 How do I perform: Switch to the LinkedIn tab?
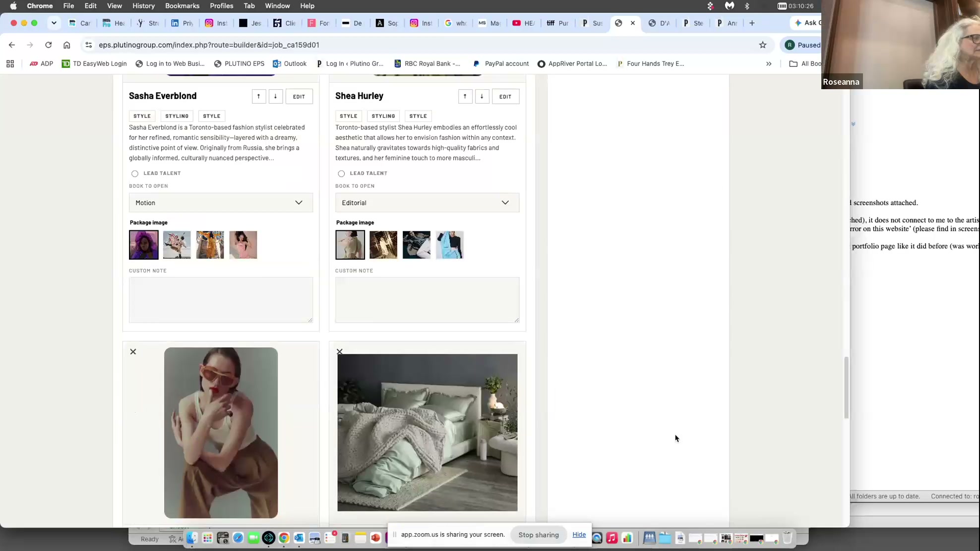click(x=182, y=23)
